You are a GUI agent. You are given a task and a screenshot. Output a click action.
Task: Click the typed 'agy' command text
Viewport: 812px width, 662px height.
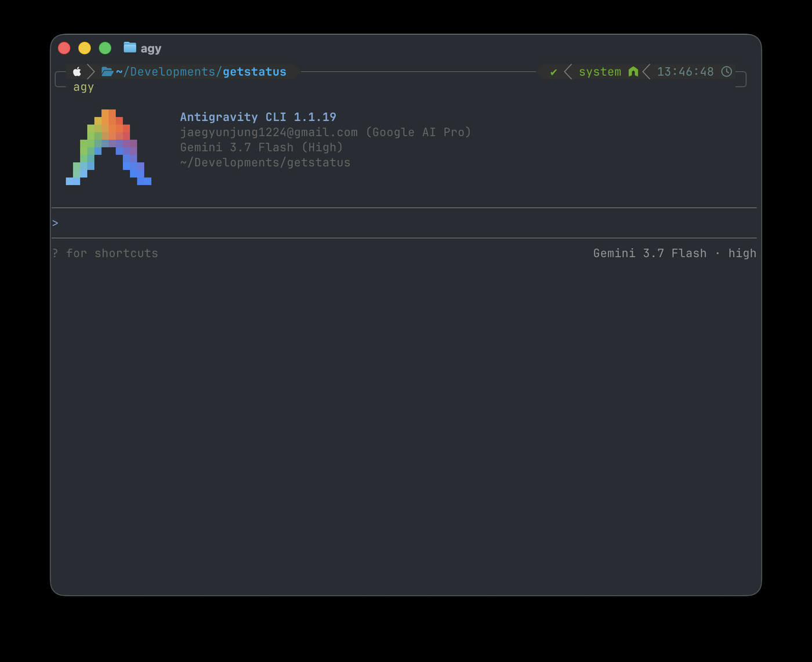(84, 87)
